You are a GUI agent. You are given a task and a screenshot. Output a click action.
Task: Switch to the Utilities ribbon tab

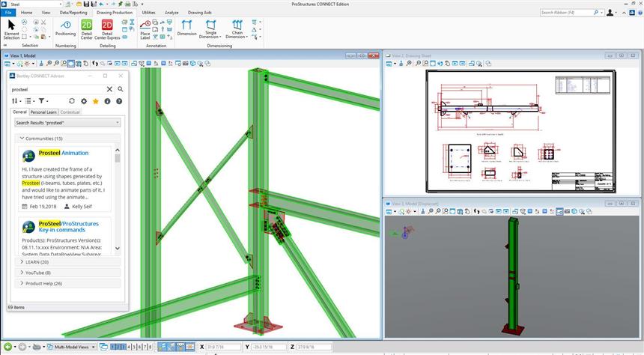click(148, 13)
